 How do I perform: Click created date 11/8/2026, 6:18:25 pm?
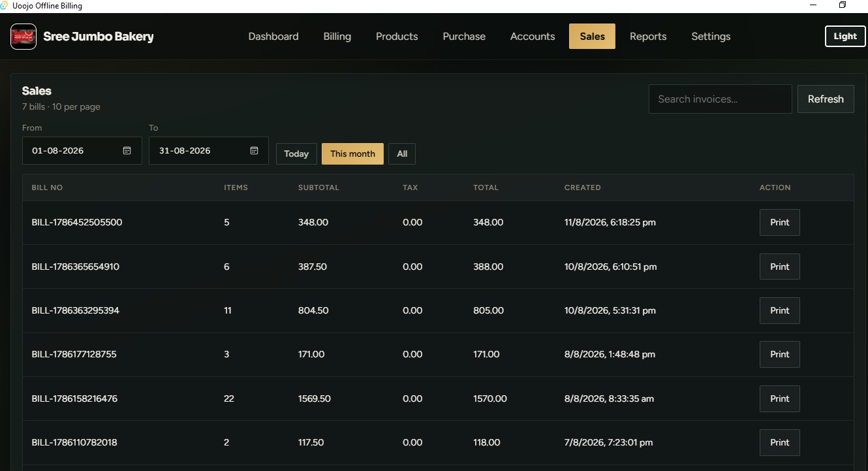pos(610,223)
